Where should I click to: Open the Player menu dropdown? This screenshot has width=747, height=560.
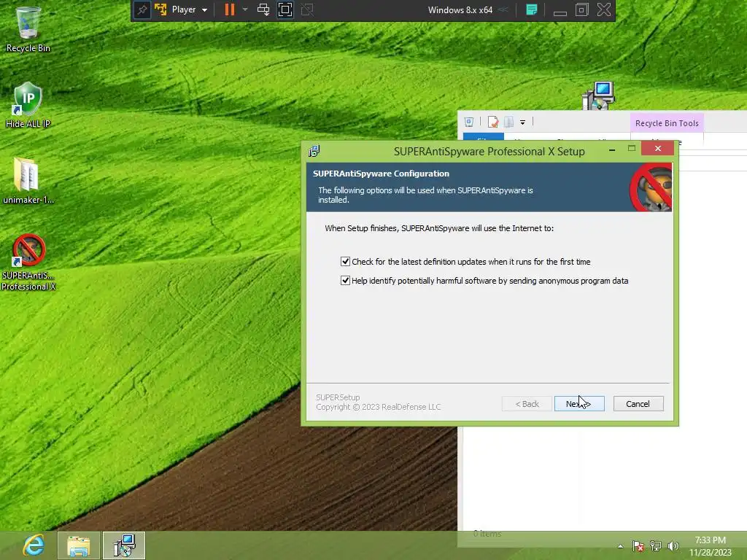[189, 9]
